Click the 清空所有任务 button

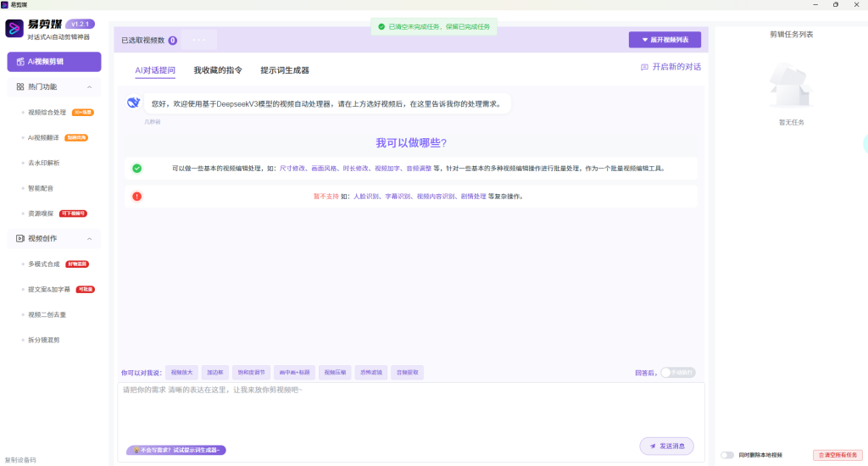pyautogui.click(x=837, y=455)
